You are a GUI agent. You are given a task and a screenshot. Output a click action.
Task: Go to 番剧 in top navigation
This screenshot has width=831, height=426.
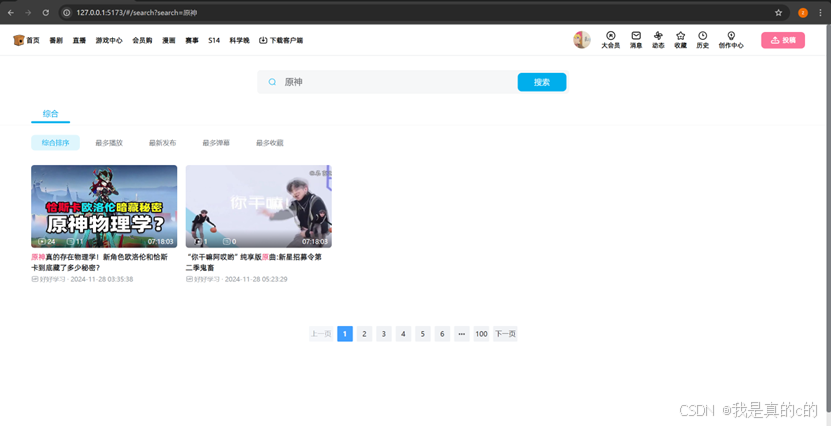[x=56, y=40]
